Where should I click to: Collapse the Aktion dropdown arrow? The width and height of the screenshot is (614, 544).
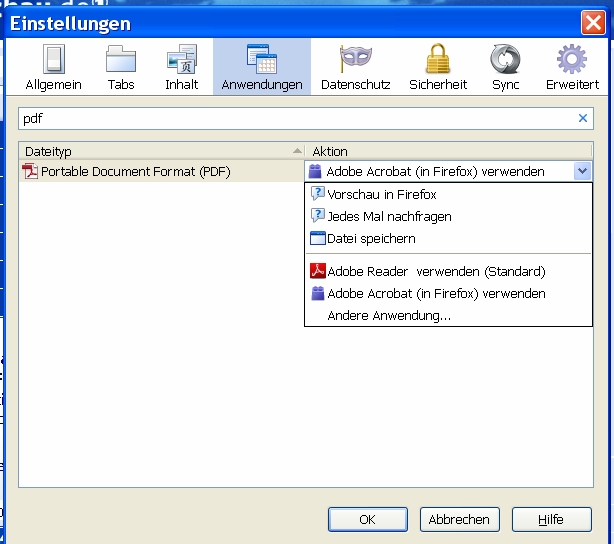click(582, 171)
